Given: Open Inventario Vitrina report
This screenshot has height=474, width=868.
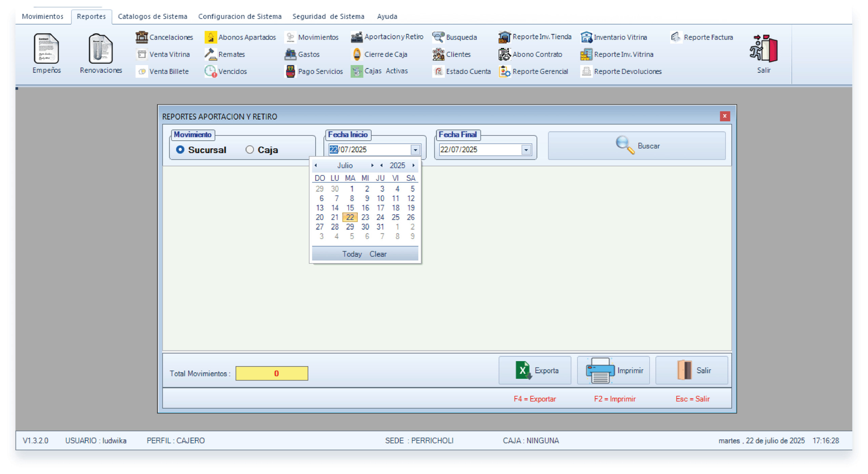Looking at the screenshot, I should (614, 37).
